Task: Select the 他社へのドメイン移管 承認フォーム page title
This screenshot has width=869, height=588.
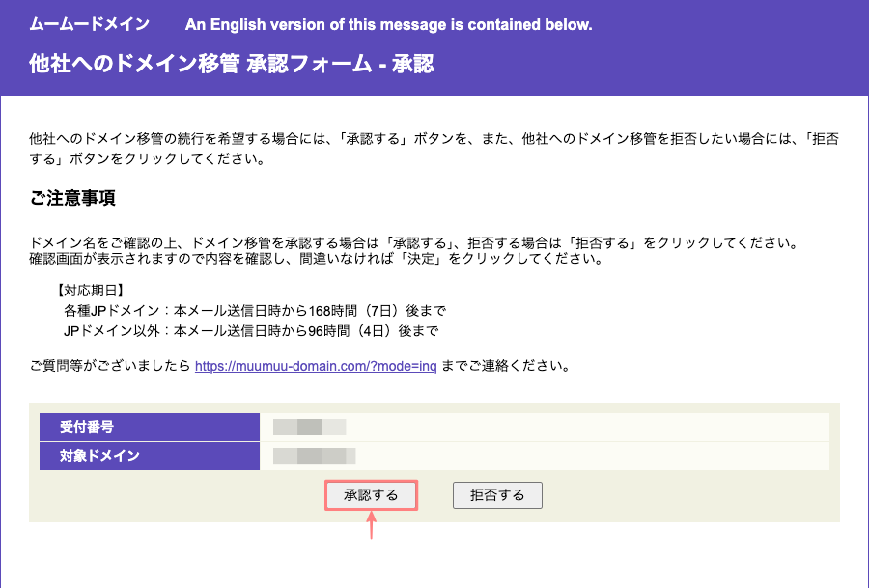Action: point(232,65)
